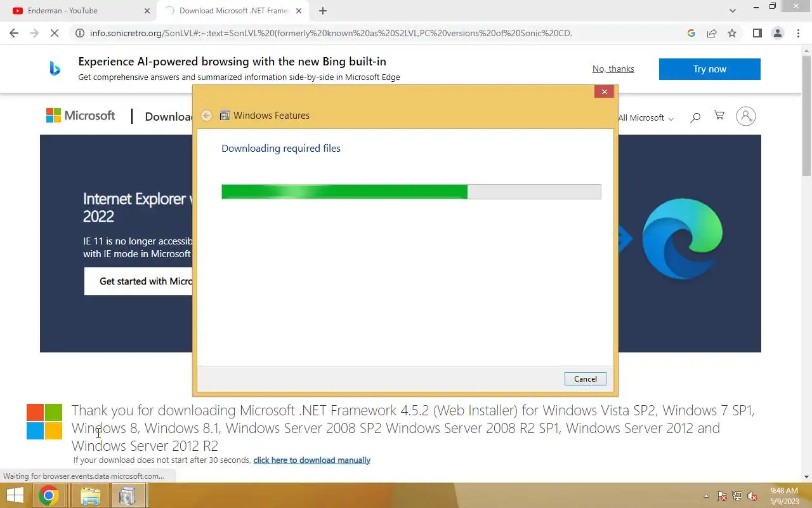This screenshot has height=508, width=812.
Task: Open File Explorer from the taskbar
Action: (91, 495)
